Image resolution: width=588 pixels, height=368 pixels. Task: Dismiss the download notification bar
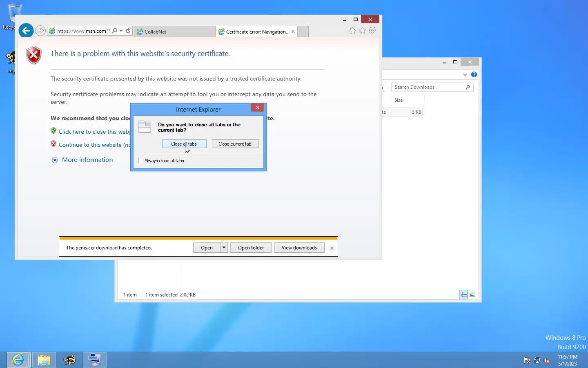(332, 248)
